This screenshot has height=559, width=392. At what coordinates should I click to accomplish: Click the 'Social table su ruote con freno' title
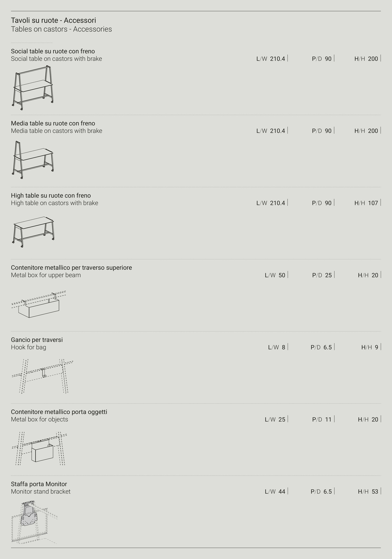[53, 51]
